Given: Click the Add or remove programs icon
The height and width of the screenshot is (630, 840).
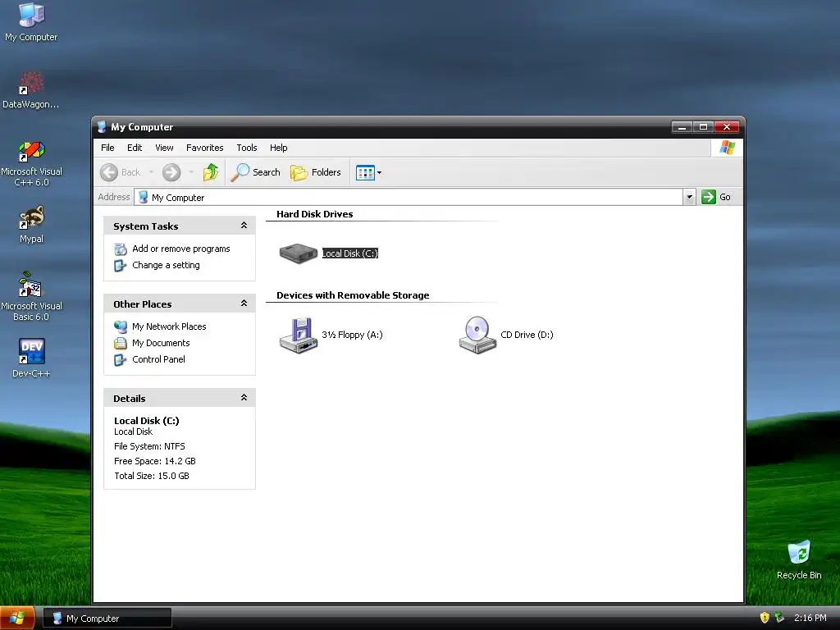Looking at the screenshot, I should 121,249.
